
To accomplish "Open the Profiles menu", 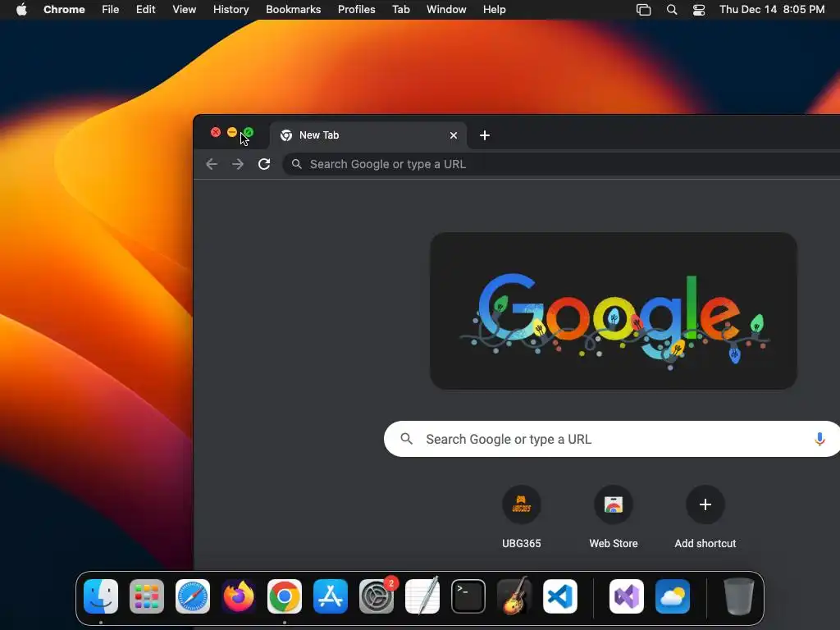I will pos(356,10).
